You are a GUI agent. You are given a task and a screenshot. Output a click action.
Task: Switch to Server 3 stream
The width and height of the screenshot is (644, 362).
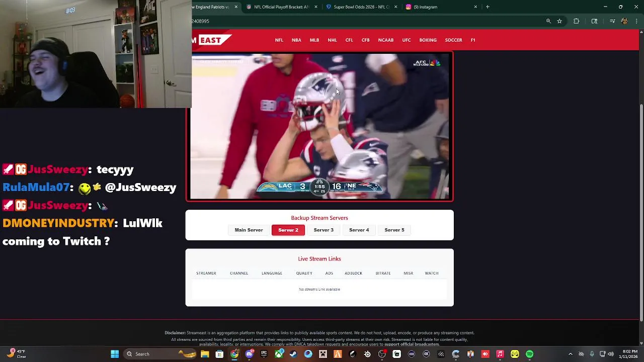[x=324, y=230]
